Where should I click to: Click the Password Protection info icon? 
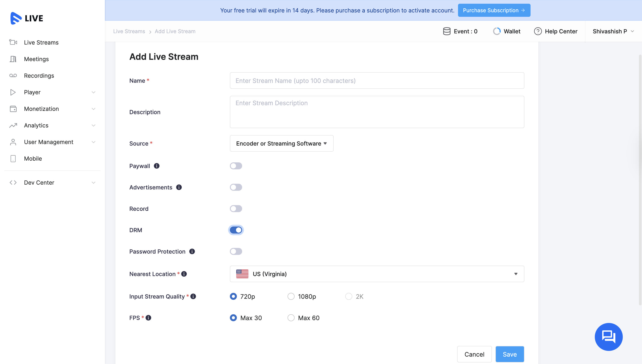[x=192, y=251]
